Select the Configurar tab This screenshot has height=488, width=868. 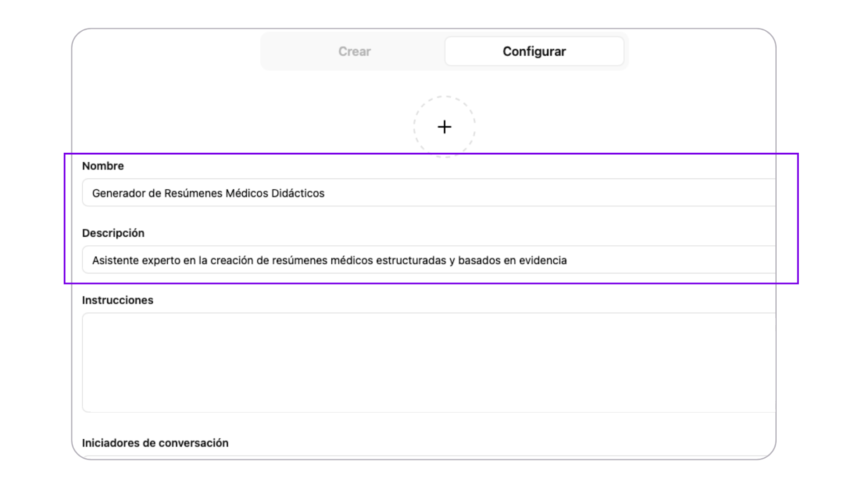(x=534, y=52)
